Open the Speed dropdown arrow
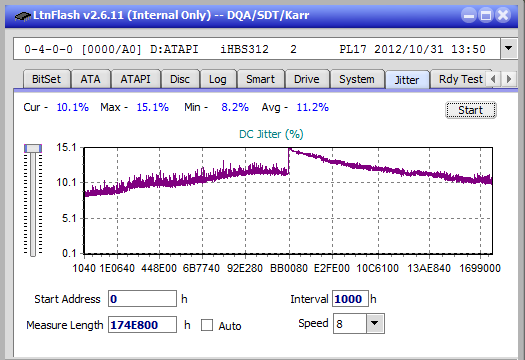The width and height of the screenshot is (525, 360). click(x=375, y=323)
